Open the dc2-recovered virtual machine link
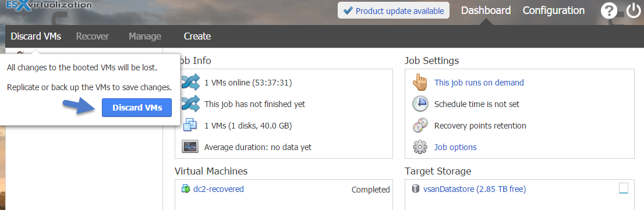Image resolution: width=644 pixels, height=210 pixels. [218, 189]
